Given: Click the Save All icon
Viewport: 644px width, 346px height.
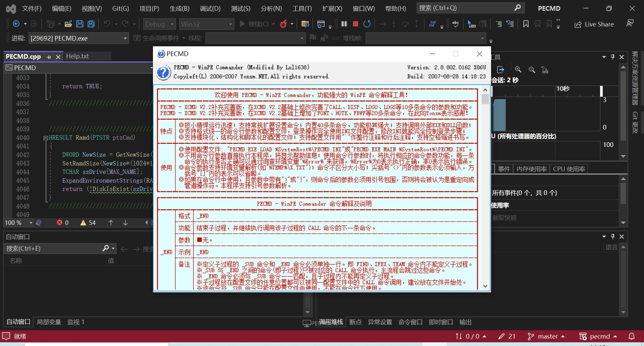Looking at the screenshot, I should click(x=91, y=24).
